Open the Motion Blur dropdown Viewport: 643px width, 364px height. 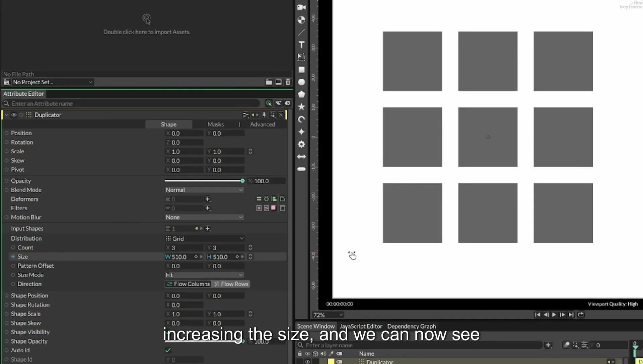(204, 217)
